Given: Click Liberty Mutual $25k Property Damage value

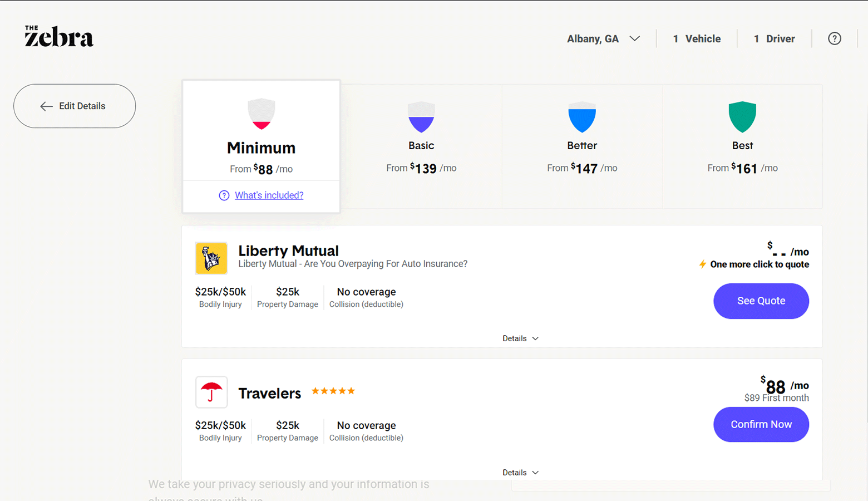Looking at the screenshot, I should 288,292.
